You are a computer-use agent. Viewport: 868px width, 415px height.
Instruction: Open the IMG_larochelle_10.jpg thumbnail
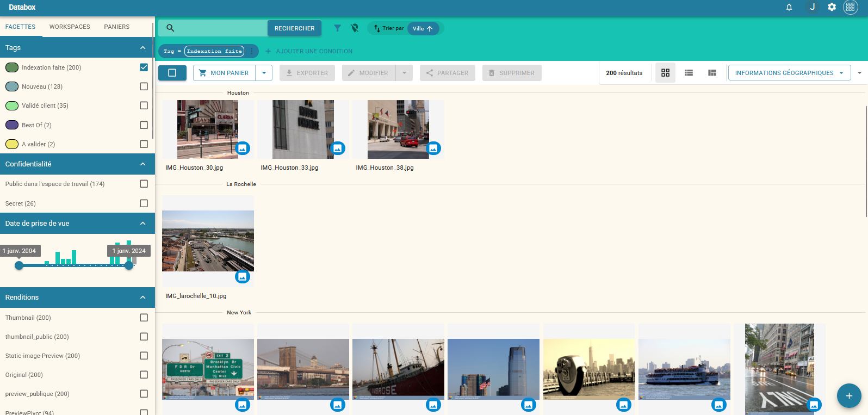pyautogui.click(x=208, y=241)
